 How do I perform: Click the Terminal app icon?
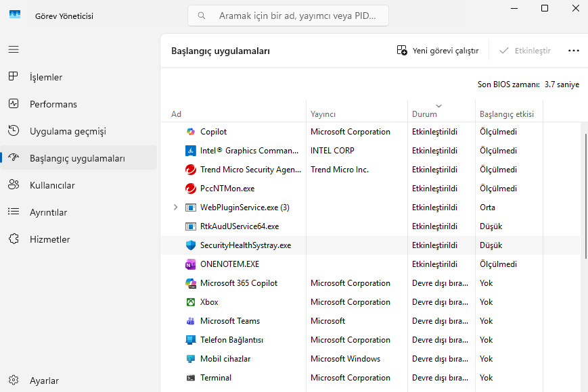point(191,378)
